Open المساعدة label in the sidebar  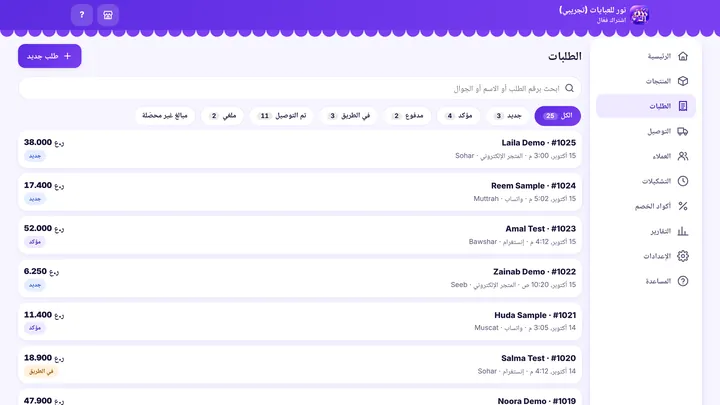coord(658,281)
